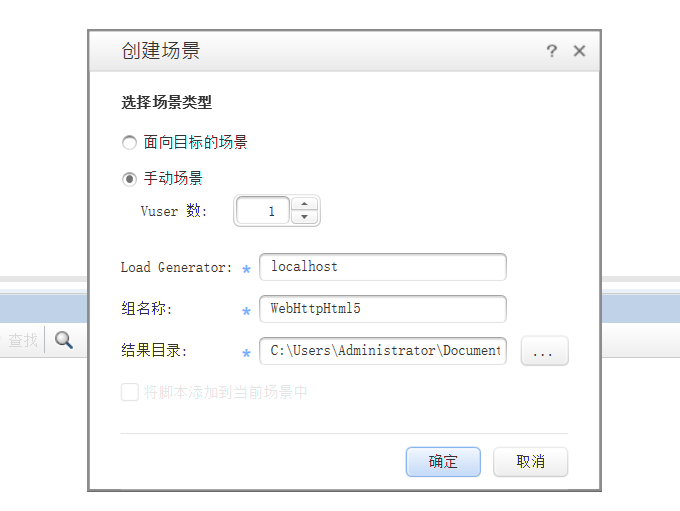Select the 手动场景 radio button
This screenshot has width=680, height=511.
coord(129,179)
